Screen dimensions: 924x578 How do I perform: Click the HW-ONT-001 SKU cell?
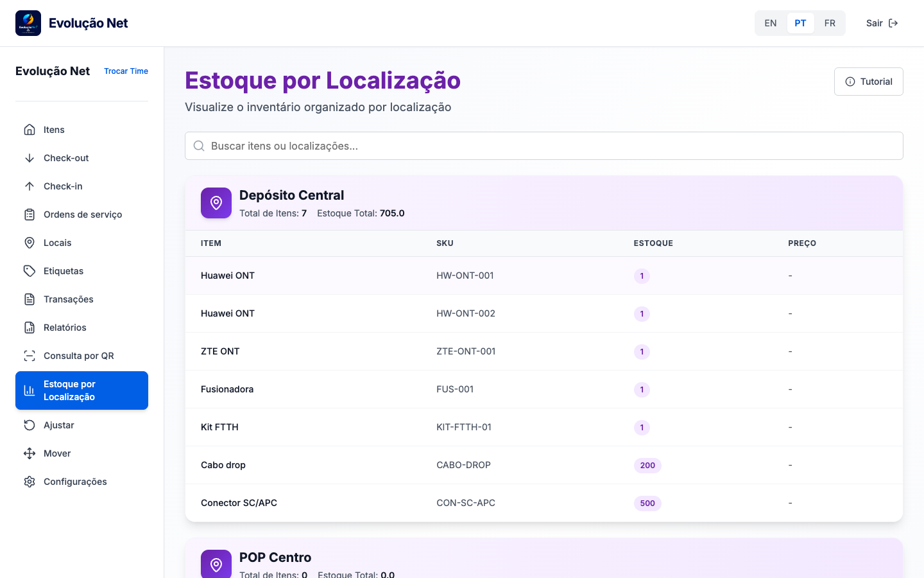click(x=465, y=276)
